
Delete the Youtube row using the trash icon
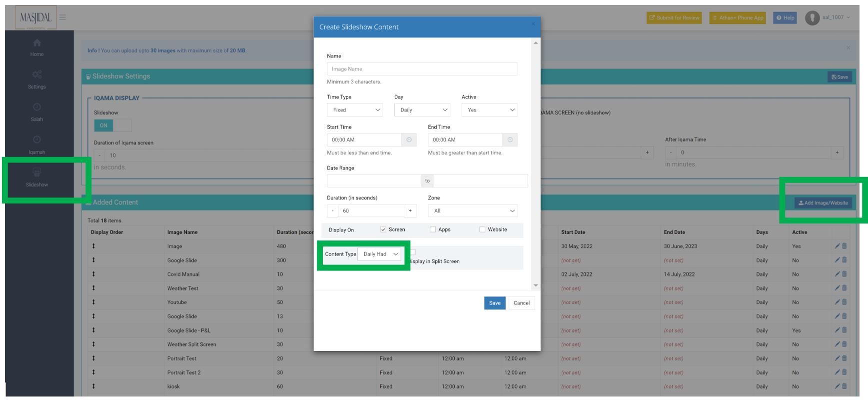point(845,302)
